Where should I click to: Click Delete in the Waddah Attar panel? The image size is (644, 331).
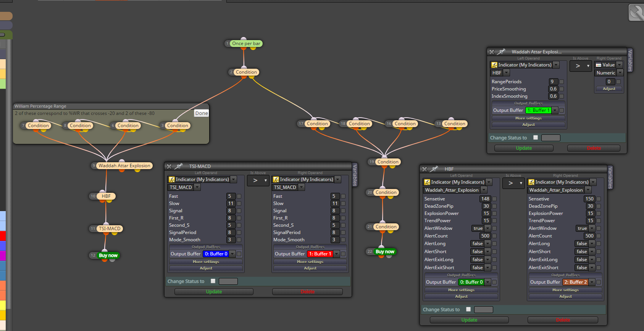click(x=594, y=148)
